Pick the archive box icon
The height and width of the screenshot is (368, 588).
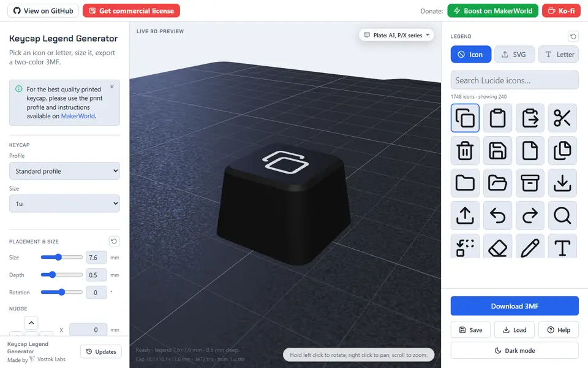click(529, 183)
